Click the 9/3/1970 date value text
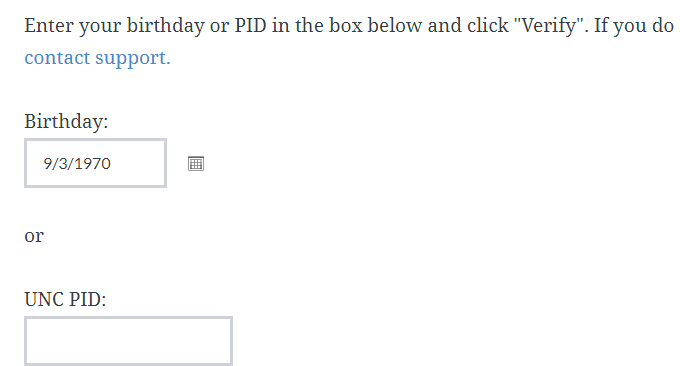The width and height of the screenshot is (680, 366). coord(77,163)
